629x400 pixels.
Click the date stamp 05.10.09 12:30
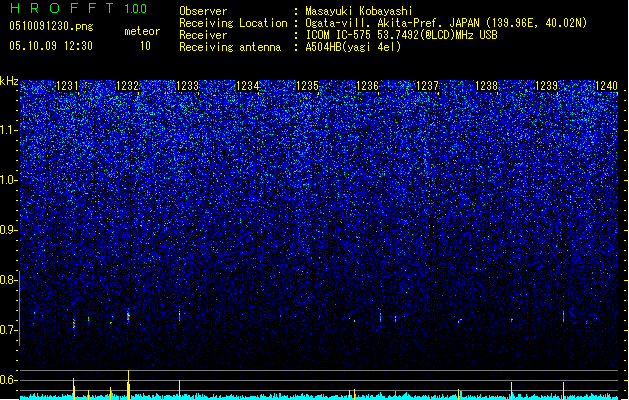[51, 46]
